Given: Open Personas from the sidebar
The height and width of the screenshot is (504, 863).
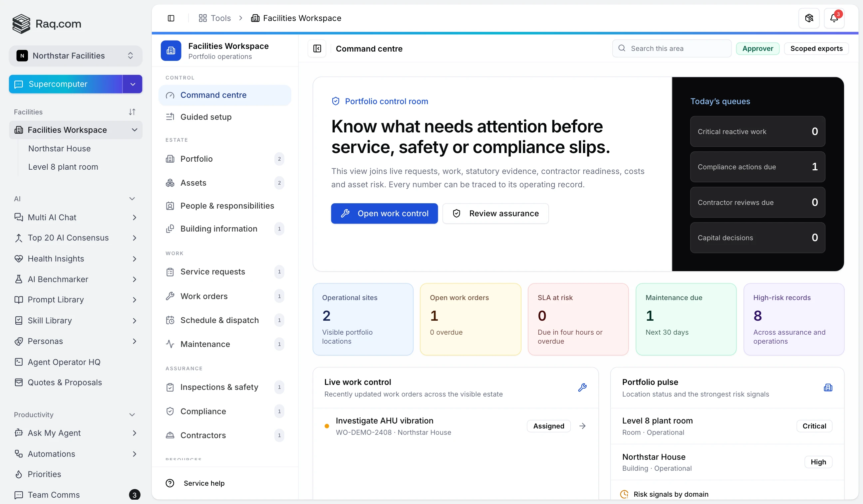Looking at the screenshot, I should 76,341.
